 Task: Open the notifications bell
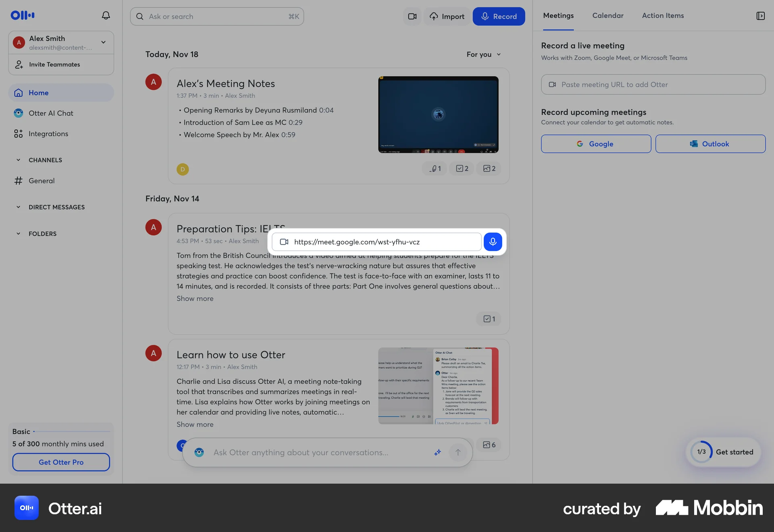tap(106, 15)
